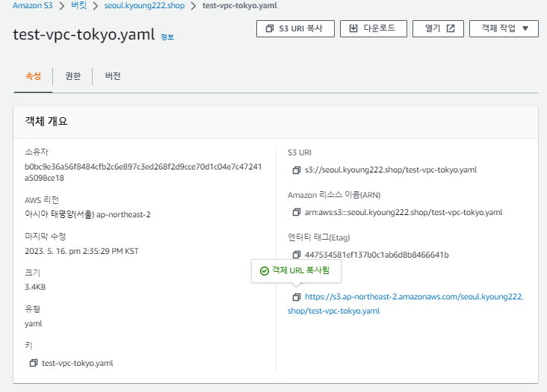Expand the 객체 작업 dropdown
This screenshot has height=392, width=547.
(x=504, y=28)
